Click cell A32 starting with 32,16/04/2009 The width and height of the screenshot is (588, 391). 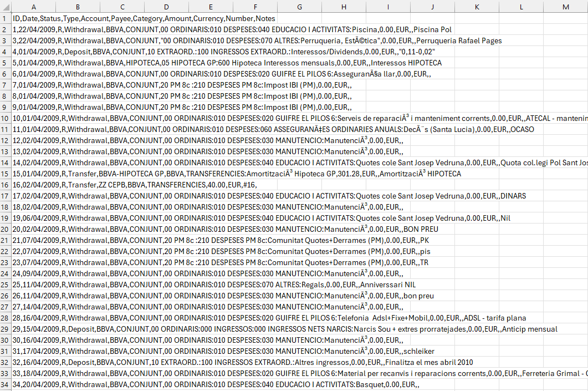coord(33,362)
